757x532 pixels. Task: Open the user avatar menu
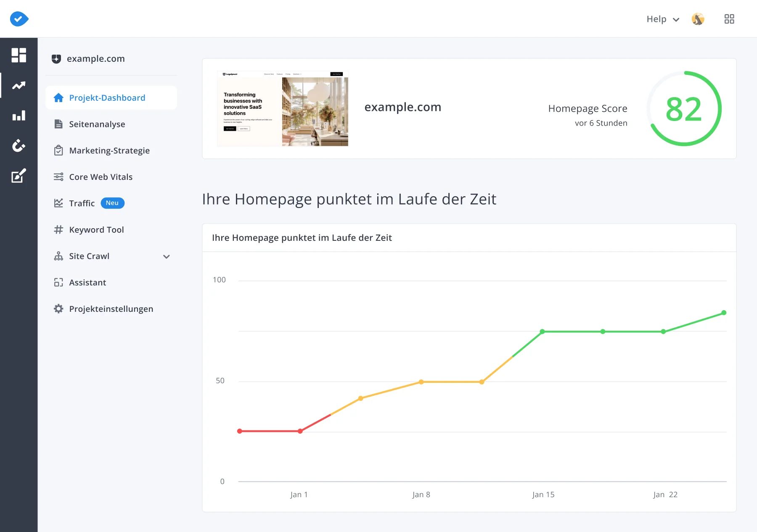tap(698, 19)
